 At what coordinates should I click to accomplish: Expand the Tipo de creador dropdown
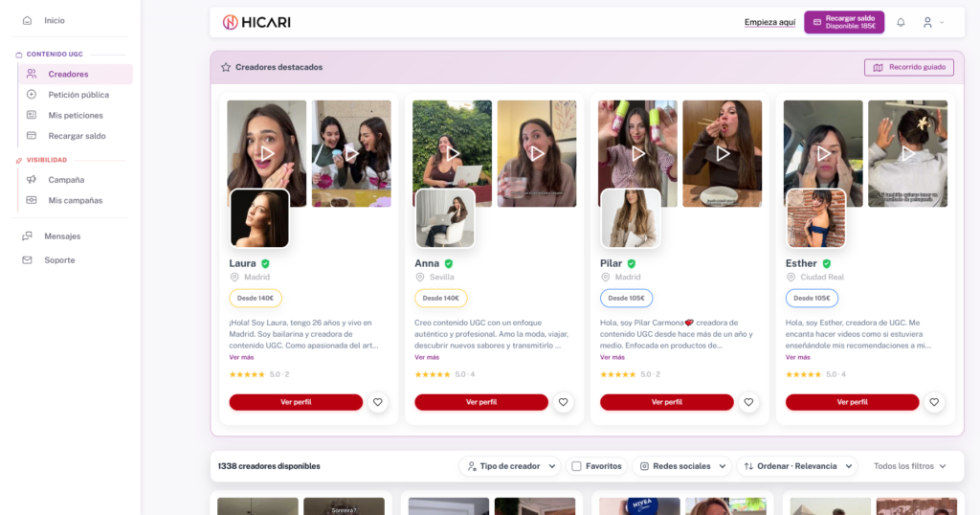(x=510, y=466)
